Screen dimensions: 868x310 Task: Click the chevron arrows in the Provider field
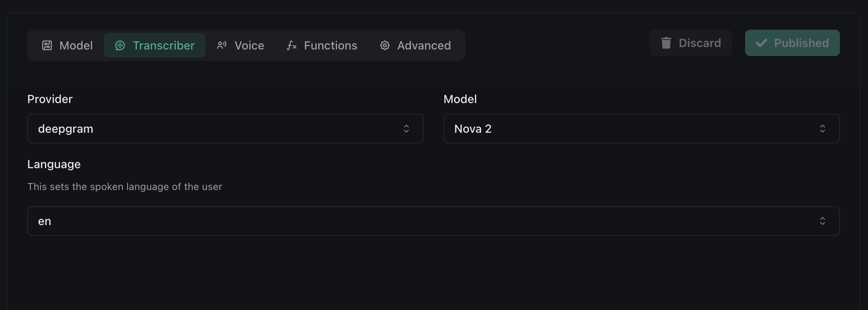(x=406, y=129)
